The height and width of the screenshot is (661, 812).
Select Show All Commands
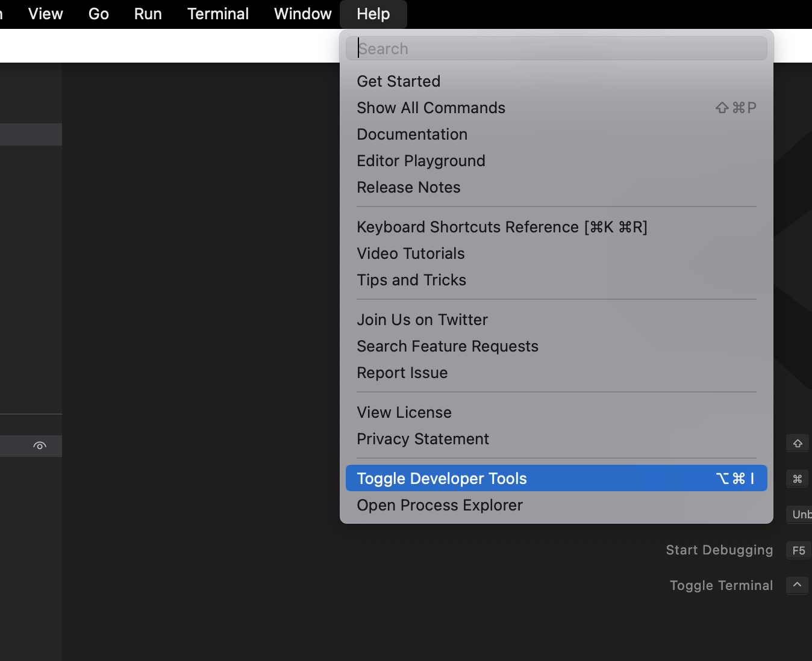(431, 108)
